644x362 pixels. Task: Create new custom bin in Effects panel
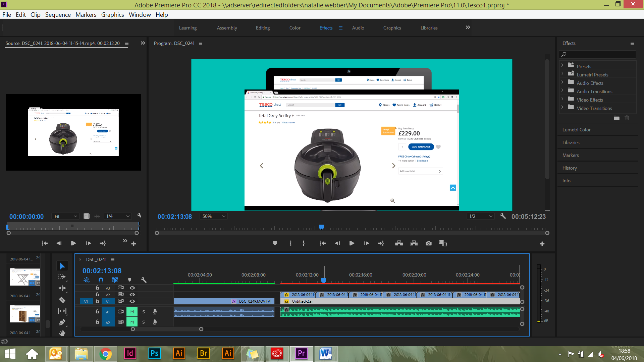pyautogui.click(x=616, y=118)
